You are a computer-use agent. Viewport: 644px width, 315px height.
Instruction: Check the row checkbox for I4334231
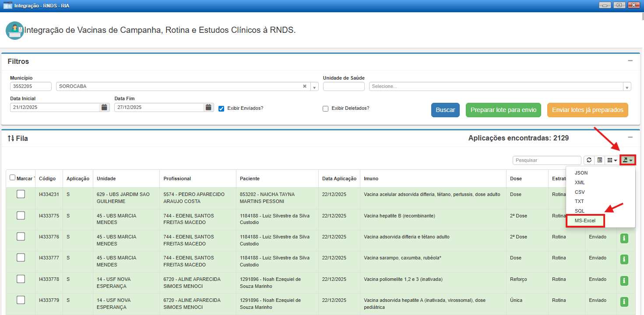click(x=21, y=194)
